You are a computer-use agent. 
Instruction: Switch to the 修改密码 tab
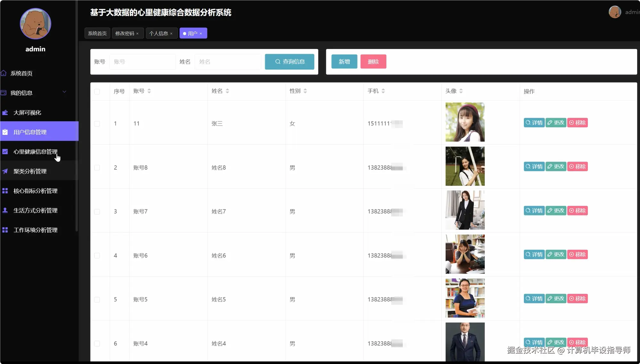127,33
